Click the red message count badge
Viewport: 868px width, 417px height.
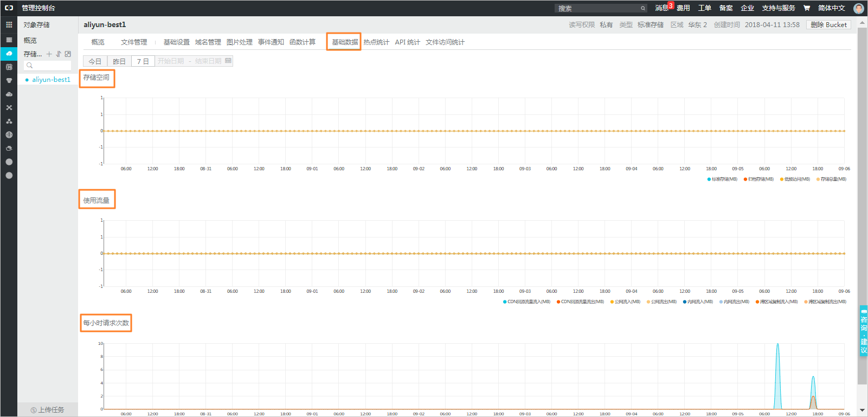click(671, 5)
